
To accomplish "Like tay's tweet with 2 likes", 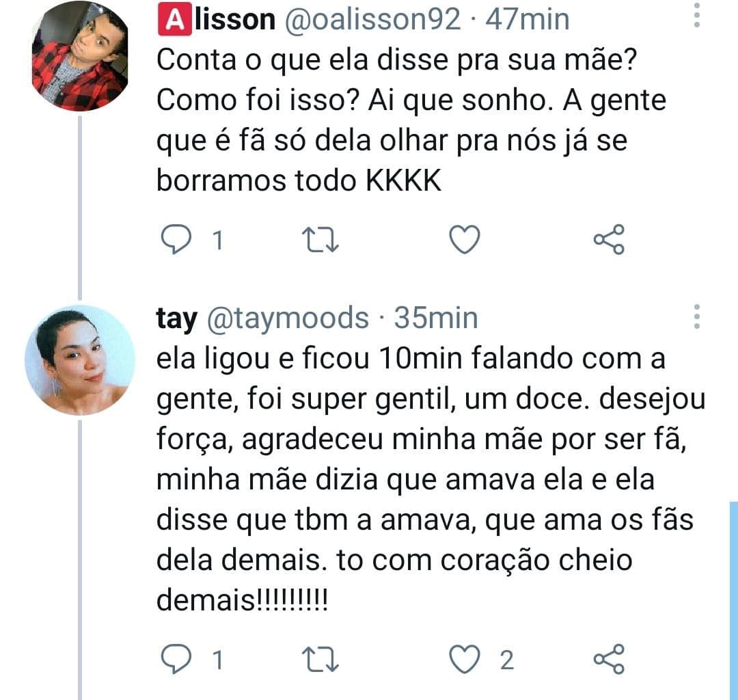I will click(465, 660).
